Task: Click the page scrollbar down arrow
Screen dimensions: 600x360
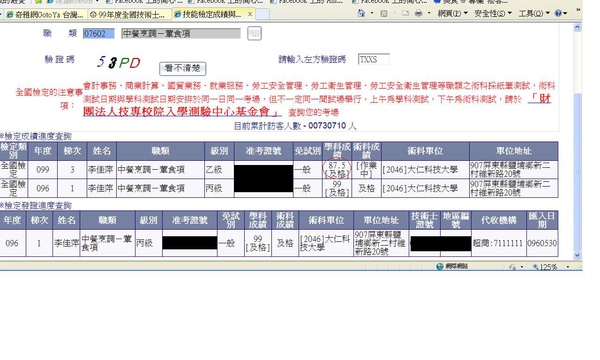Action: [577, 255]
